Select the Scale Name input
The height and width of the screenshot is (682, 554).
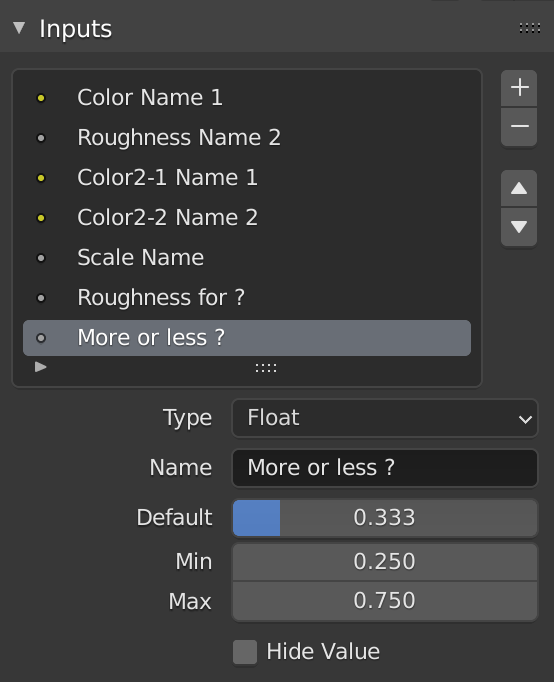[x=247, y=257]
